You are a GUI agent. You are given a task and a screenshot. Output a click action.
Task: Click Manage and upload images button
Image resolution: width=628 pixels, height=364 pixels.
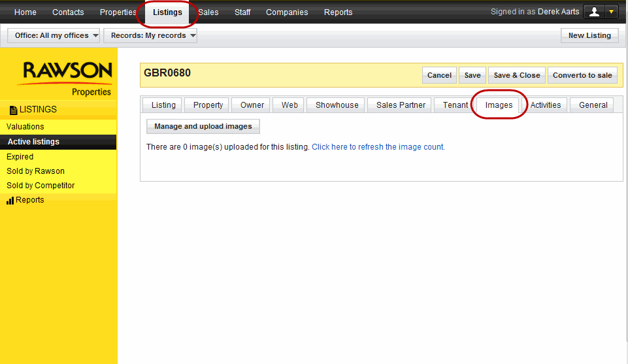pyautogui.click(x=203, y=126)
